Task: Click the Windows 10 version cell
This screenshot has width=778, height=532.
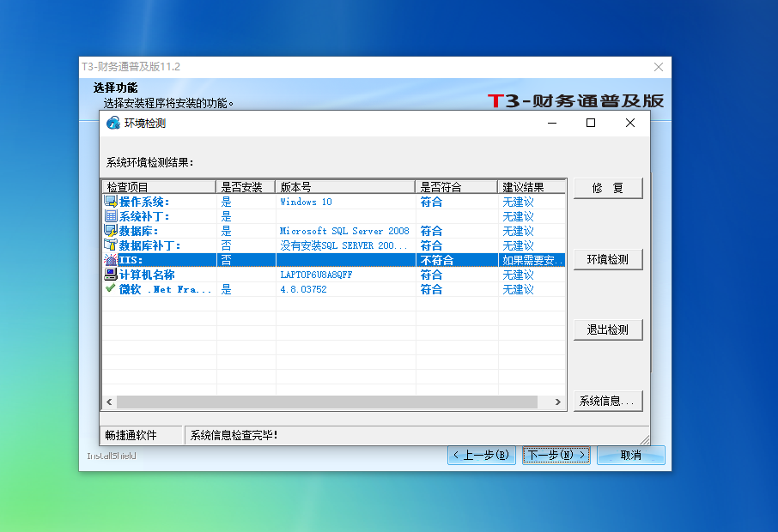Action: coord(306,202)
